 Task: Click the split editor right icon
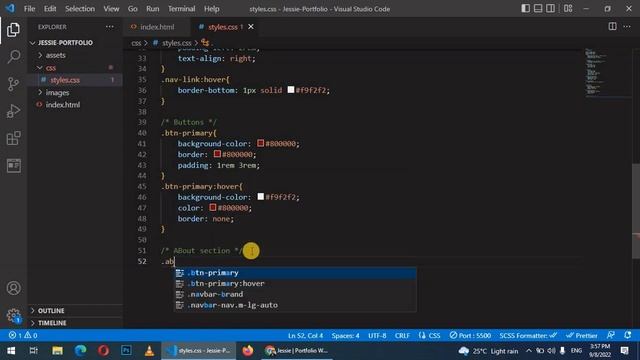612,27
